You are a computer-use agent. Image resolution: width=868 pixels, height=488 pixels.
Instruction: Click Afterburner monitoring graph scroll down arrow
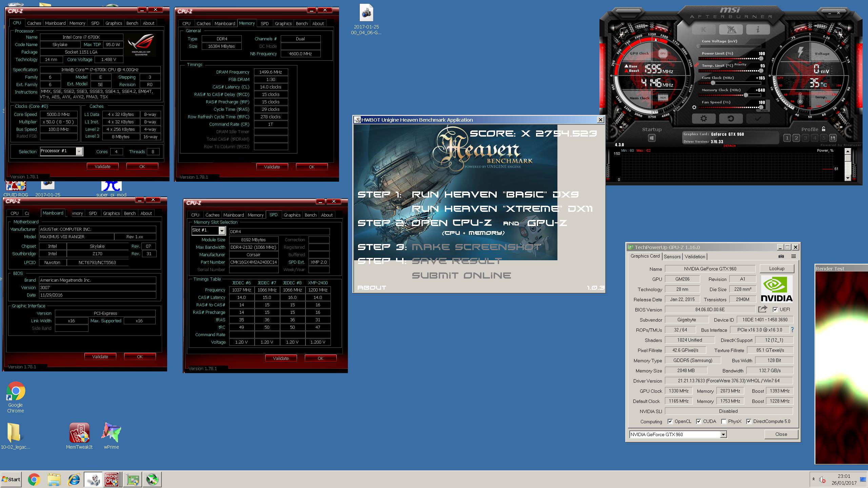tap(848, 178)
